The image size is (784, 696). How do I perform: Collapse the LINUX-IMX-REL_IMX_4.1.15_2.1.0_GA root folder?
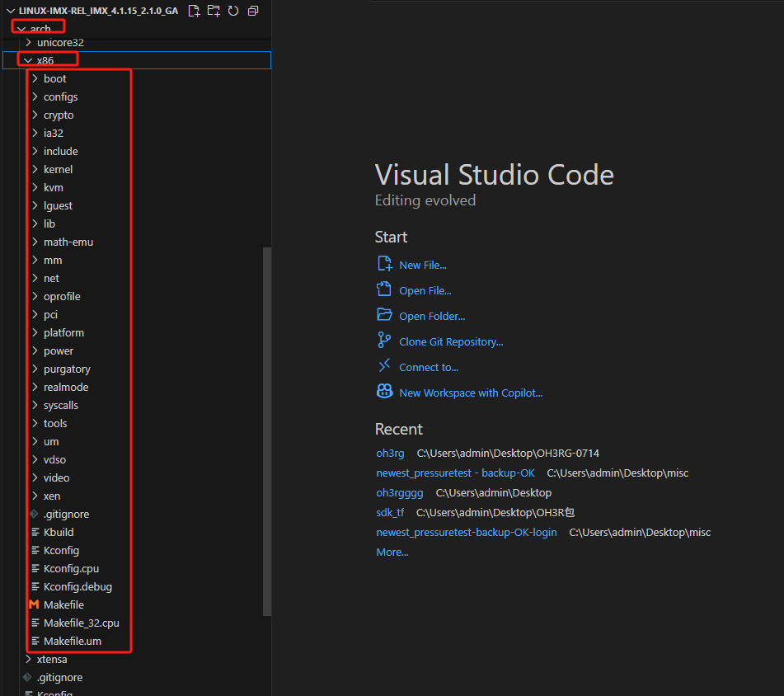(11, 11)
